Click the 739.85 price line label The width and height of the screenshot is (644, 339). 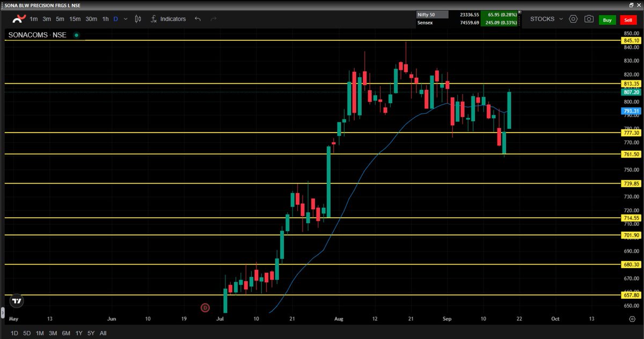(x=631, y=183)
